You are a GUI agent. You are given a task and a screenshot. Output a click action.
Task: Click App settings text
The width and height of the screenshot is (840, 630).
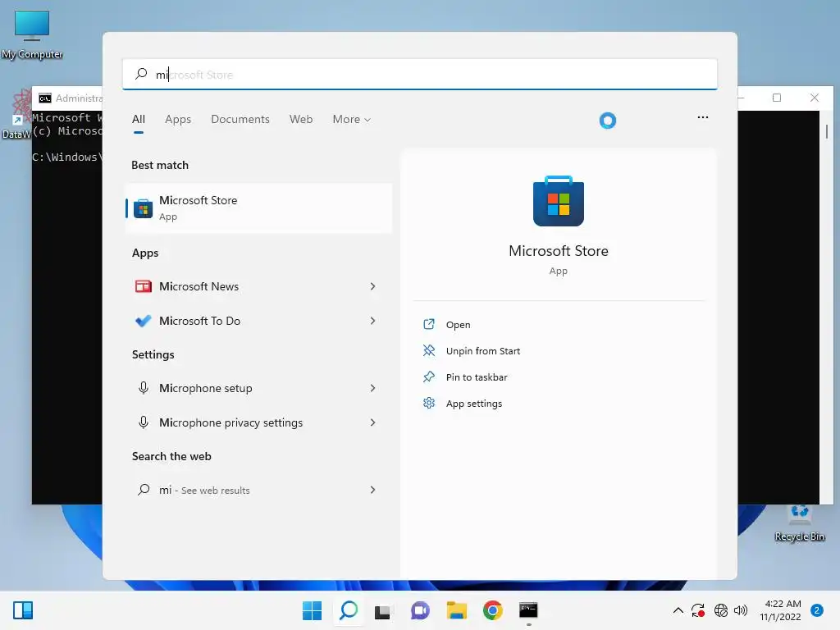473,404
